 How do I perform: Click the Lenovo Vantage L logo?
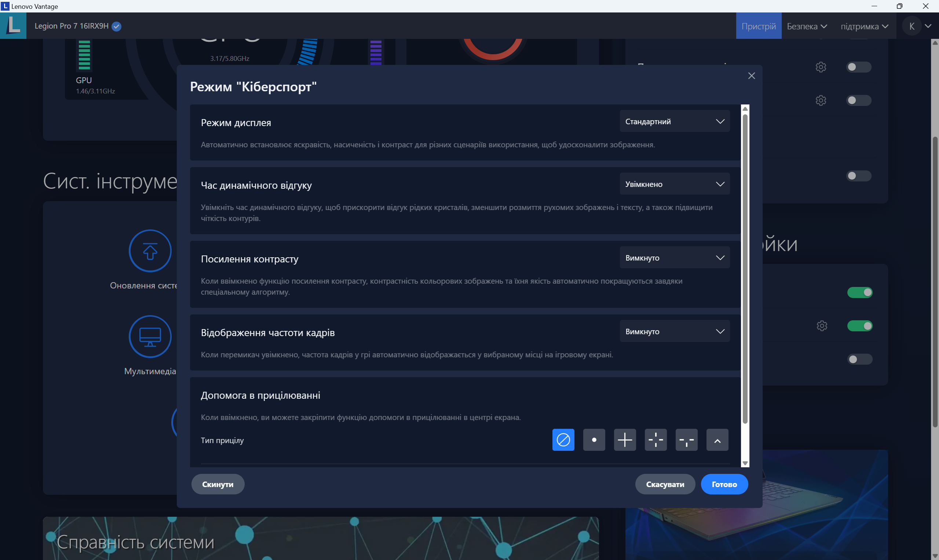click(13, 26)
